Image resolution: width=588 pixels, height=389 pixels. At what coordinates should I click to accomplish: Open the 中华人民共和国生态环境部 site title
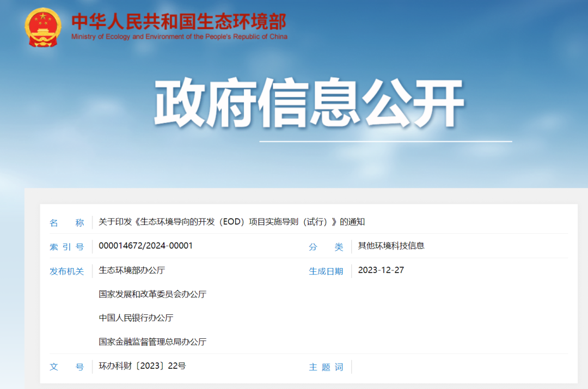click(179, 21)
